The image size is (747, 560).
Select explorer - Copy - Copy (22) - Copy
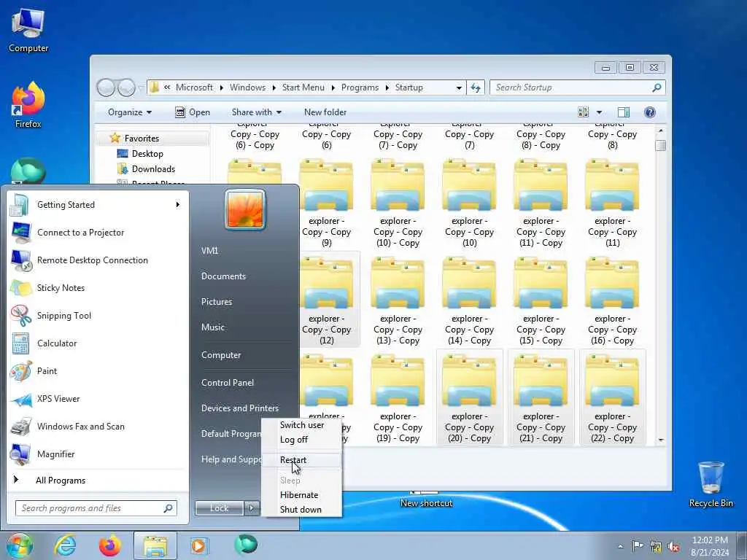[612, 397]
